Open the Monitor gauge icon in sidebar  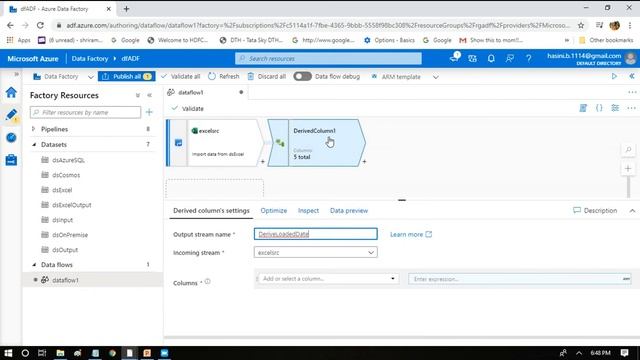click(x=11, y=138)
